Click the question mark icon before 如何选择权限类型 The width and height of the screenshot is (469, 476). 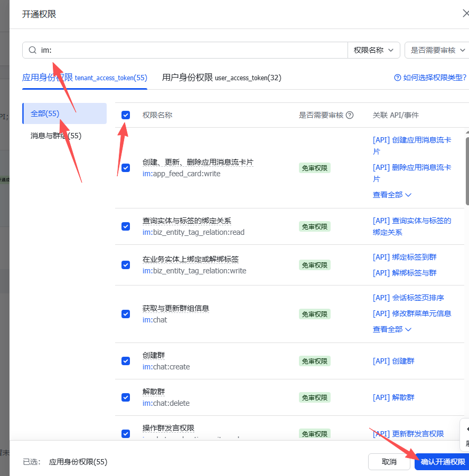tap(397, 77)
